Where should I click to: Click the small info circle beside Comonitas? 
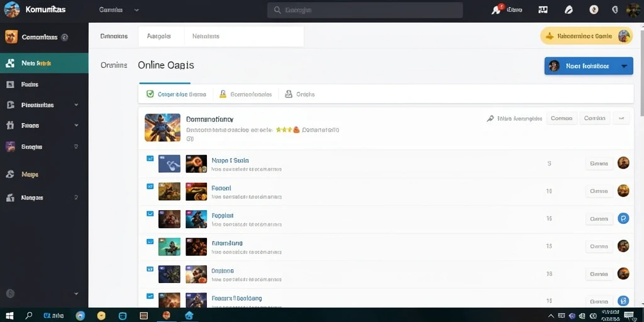pyautogui.click(x=65, y=37)
